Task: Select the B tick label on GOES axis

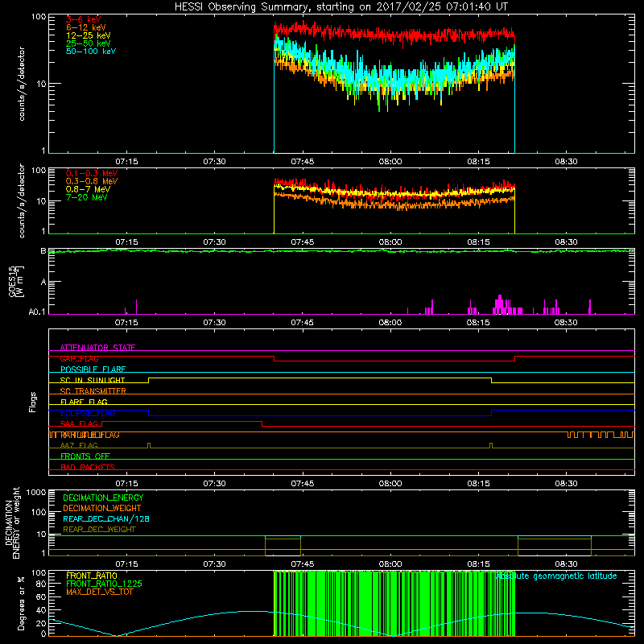Action: coord(43,251)
